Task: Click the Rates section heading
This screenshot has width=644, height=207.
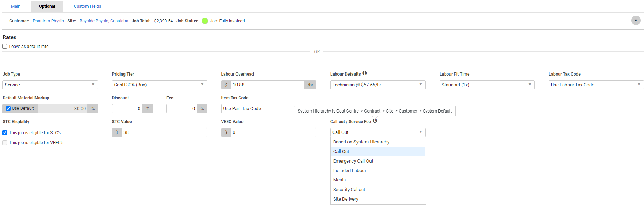Action: point(10,37)
